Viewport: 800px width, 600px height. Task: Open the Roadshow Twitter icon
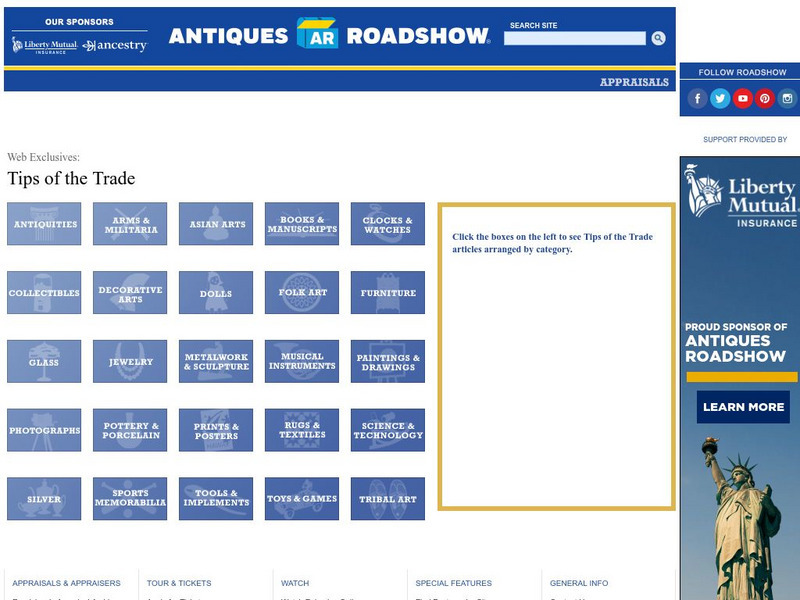720,98
